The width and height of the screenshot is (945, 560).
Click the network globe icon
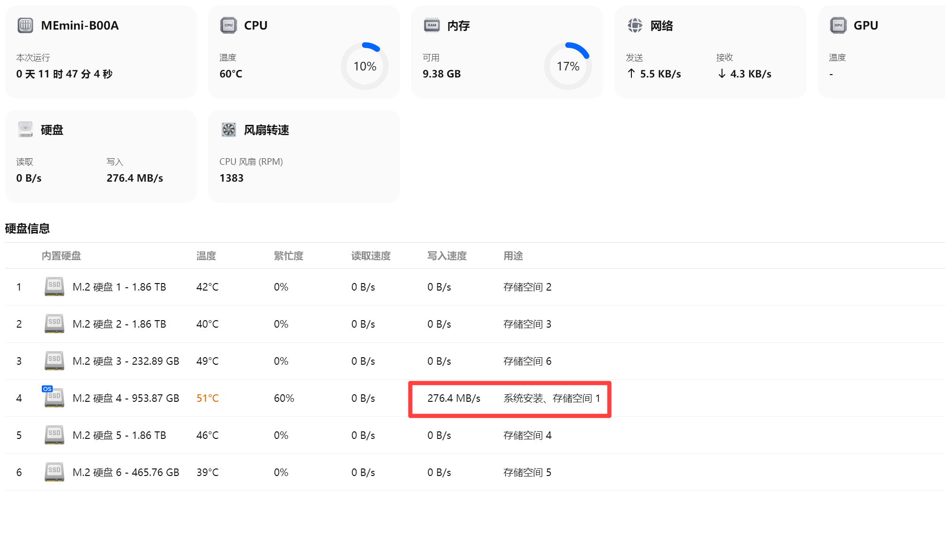(x=635, y=25)
